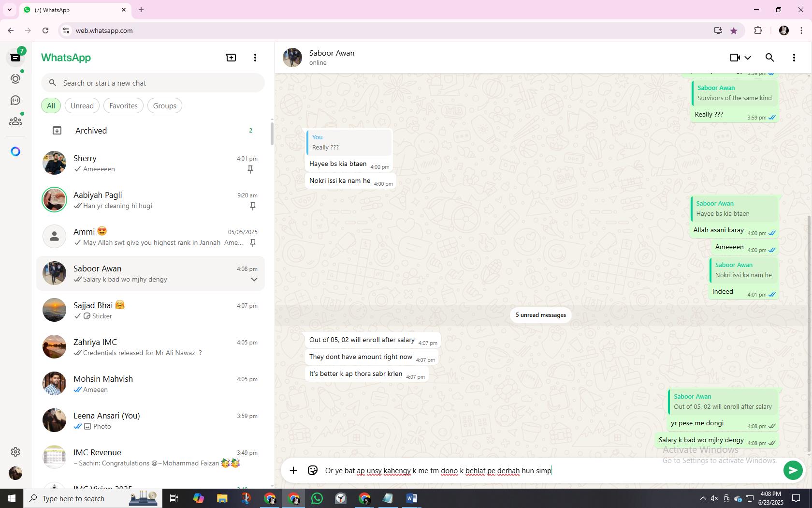Open Chrome profile avatar

[x=783, y=30]
